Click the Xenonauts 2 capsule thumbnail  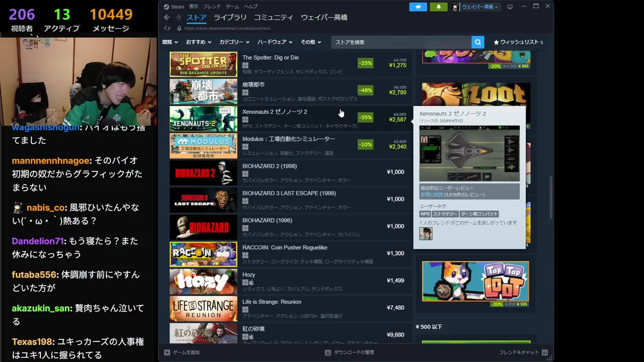pos(203,119)
